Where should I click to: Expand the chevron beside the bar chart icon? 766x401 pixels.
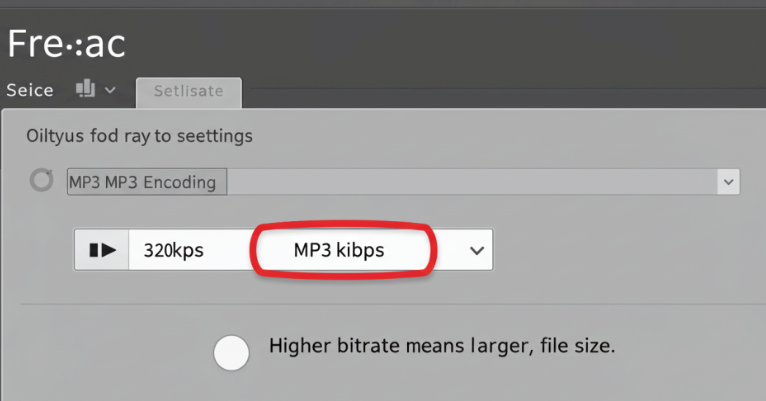point(110,90)
